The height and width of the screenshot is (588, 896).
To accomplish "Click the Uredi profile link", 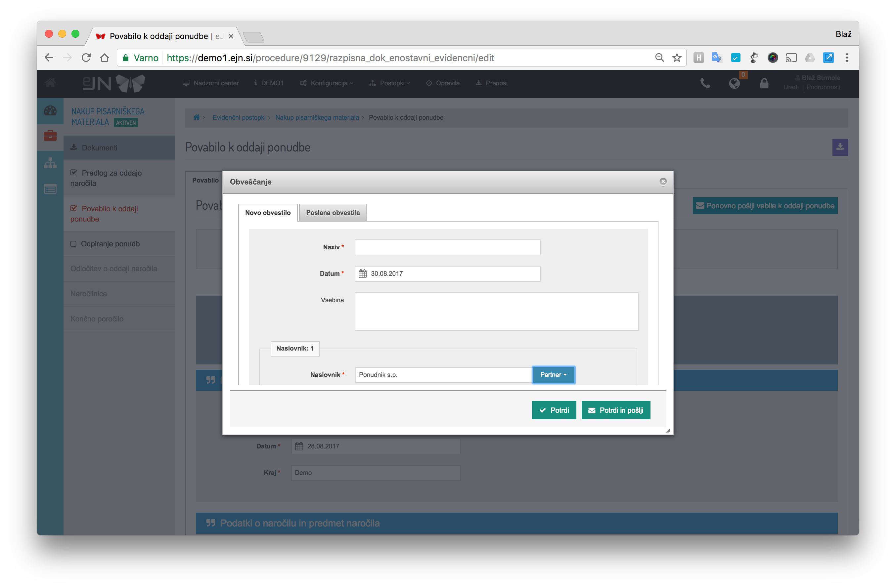I will point(790,87).
